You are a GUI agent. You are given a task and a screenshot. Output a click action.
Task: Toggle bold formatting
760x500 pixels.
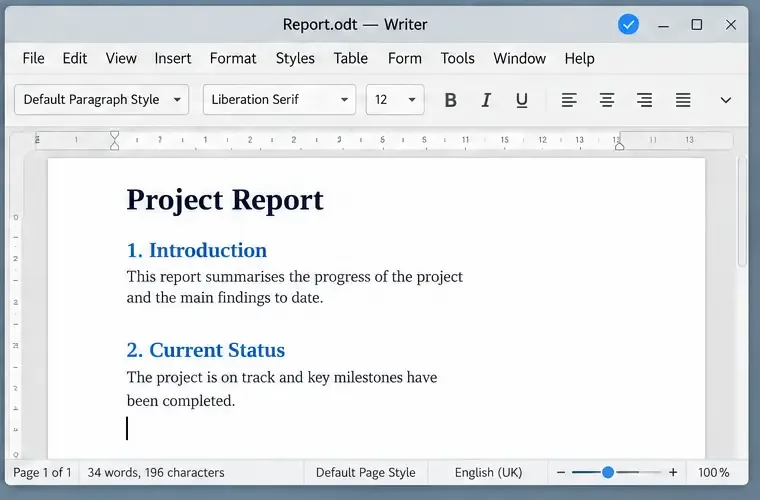pos(450,100)
